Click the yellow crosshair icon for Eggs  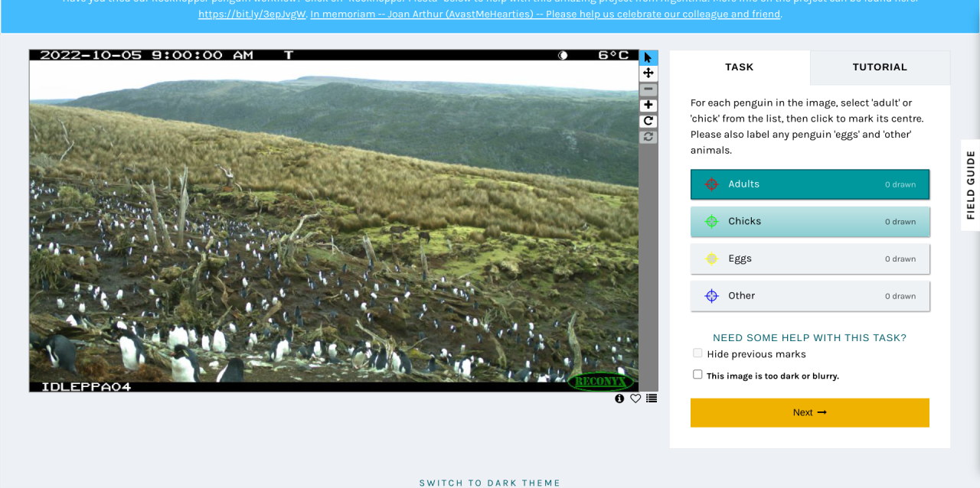coord(711,259)
